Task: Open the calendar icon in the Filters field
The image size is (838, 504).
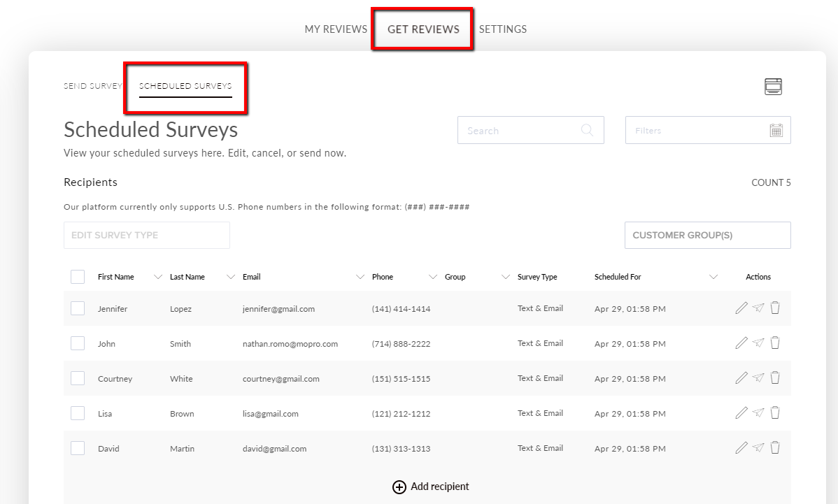Action: (x=776, y=130)
